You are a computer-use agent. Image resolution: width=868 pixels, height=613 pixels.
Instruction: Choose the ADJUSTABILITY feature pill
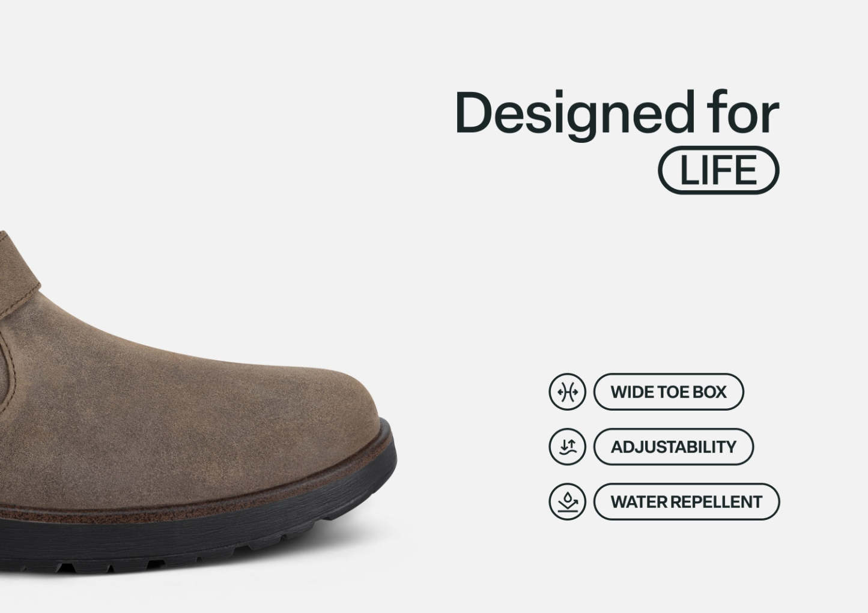pos(673,447)
